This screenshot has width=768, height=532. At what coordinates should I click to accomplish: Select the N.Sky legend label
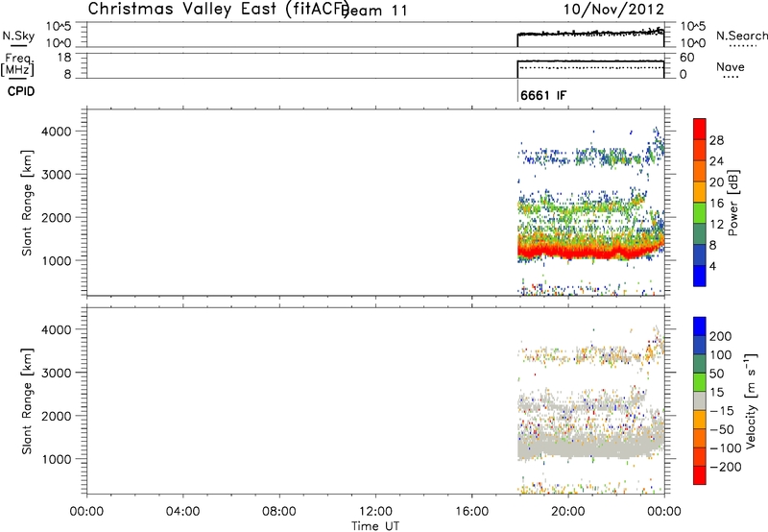point(18,36)
